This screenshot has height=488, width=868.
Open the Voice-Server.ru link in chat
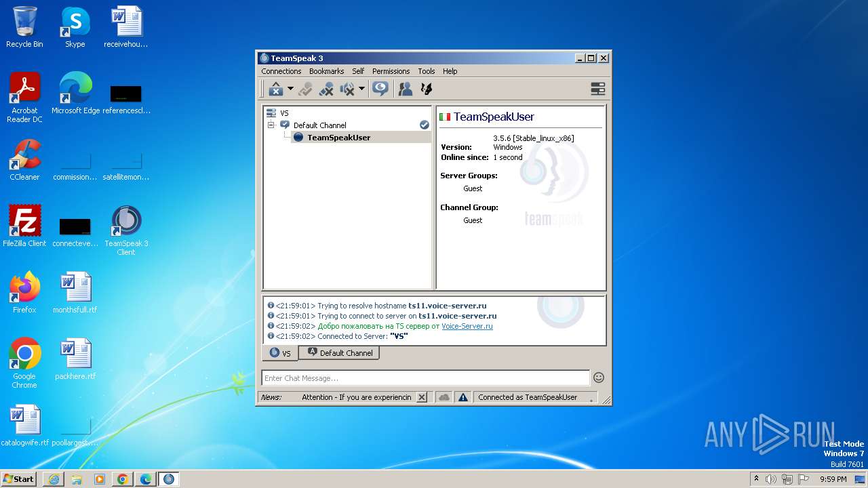(467, 326)
